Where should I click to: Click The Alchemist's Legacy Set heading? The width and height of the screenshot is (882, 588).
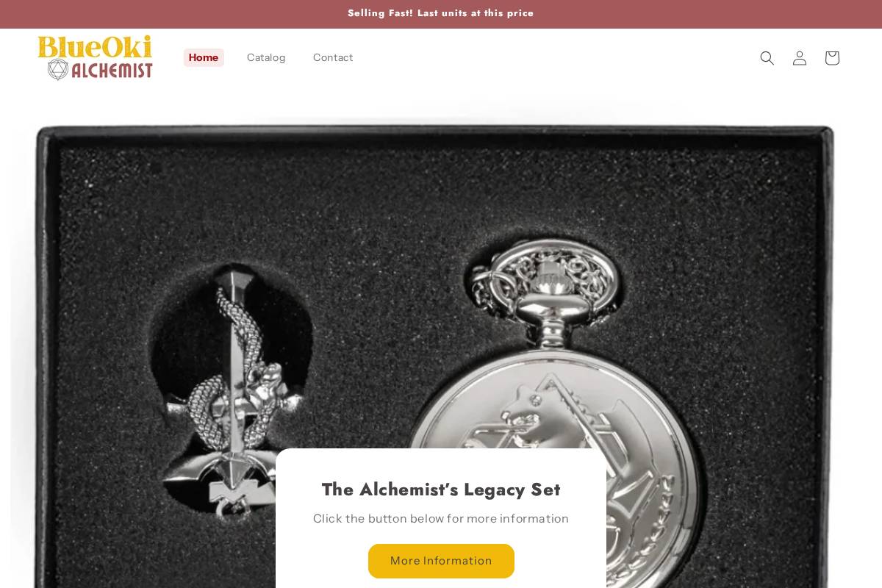coord(441,490)
